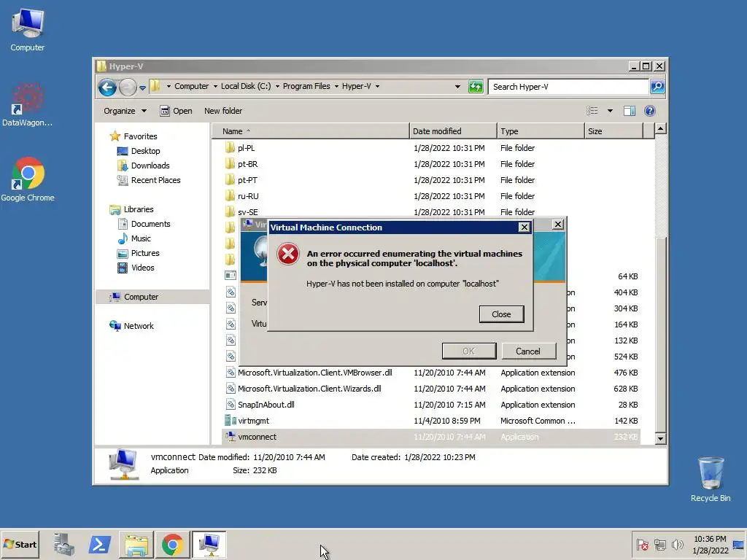Select the virtmgmt file
Screen dimensions: 747x560
tap(431, 421)
